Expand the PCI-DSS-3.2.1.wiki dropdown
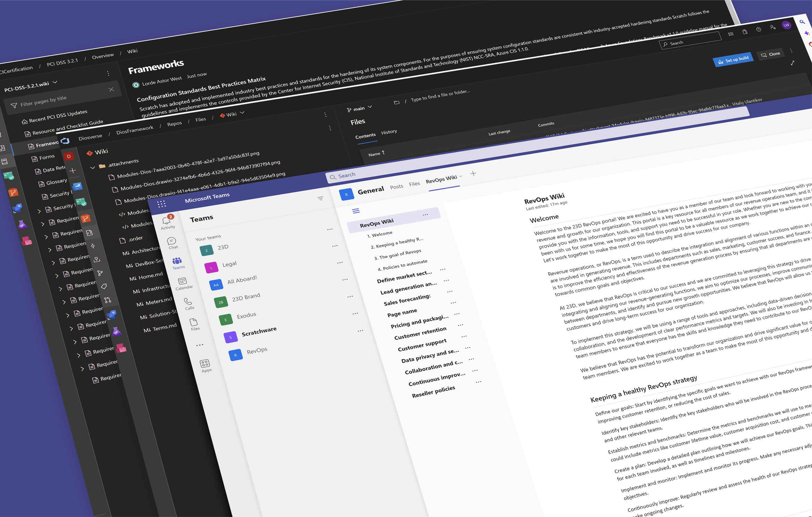 coord(55,82)
